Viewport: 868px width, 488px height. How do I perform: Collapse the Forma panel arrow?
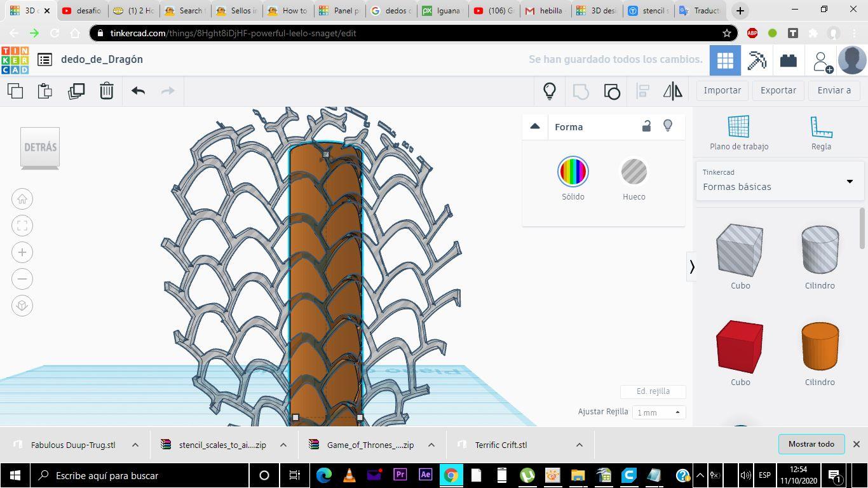click(x=535, y=126)
